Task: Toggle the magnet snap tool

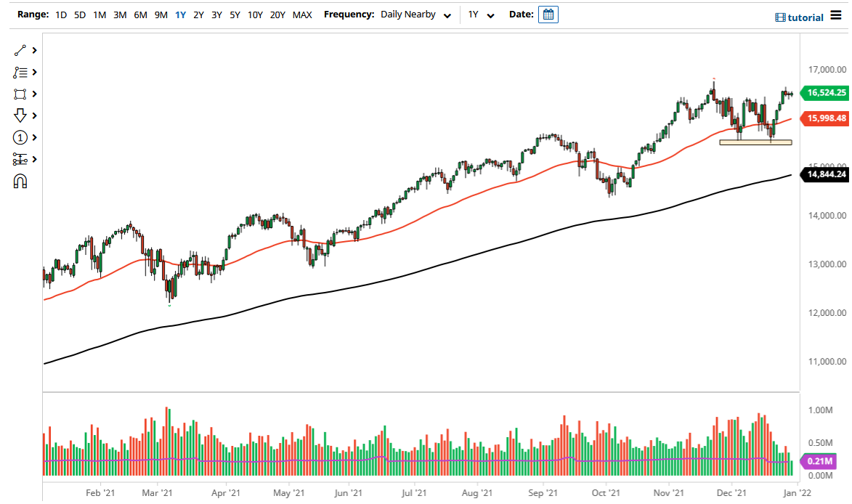Action: (x=20, y=181)
